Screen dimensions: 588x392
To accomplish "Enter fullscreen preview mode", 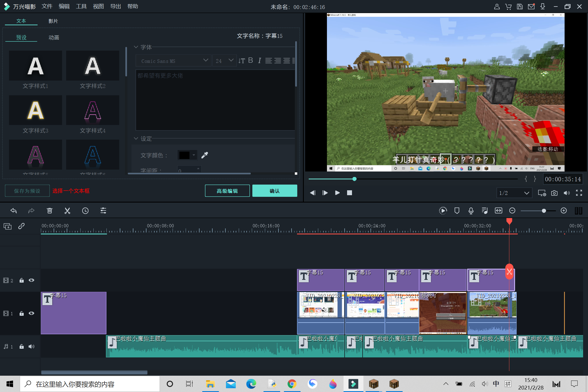I will point(579,193).
